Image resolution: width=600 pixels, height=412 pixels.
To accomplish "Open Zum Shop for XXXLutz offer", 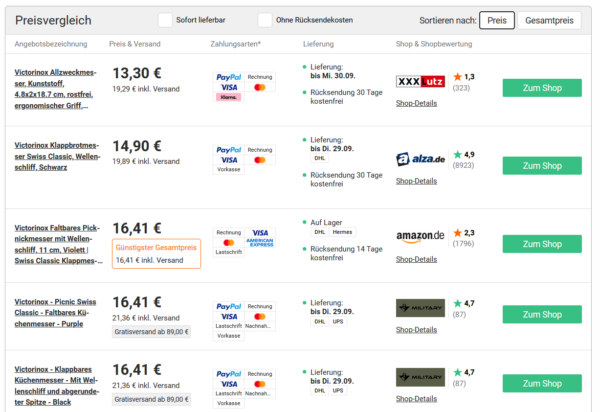I will [x=542, y=88].
